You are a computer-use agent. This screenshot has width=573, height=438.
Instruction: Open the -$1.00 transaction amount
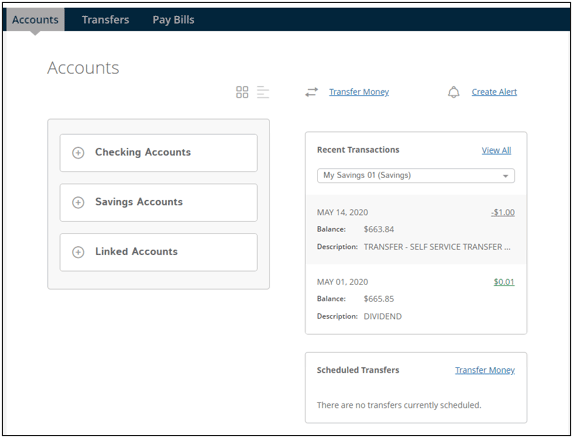pyautogui.click(x=503, y=212)
